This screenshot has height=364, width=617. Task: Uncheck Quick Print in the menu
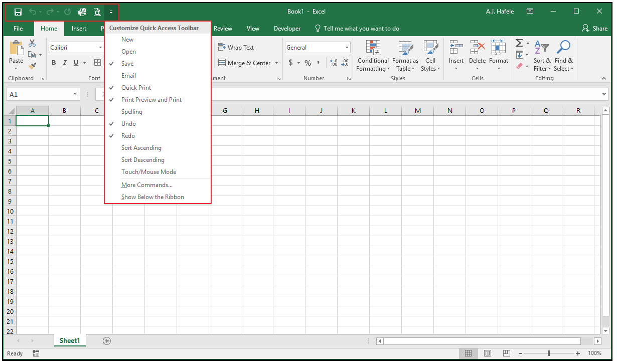158,88
